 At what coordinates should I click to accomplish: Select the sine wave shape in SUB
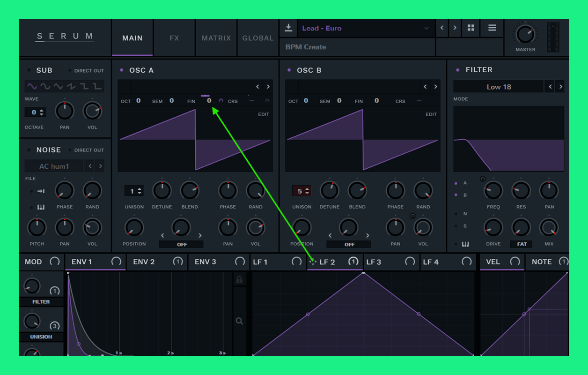tap(32, 86)
